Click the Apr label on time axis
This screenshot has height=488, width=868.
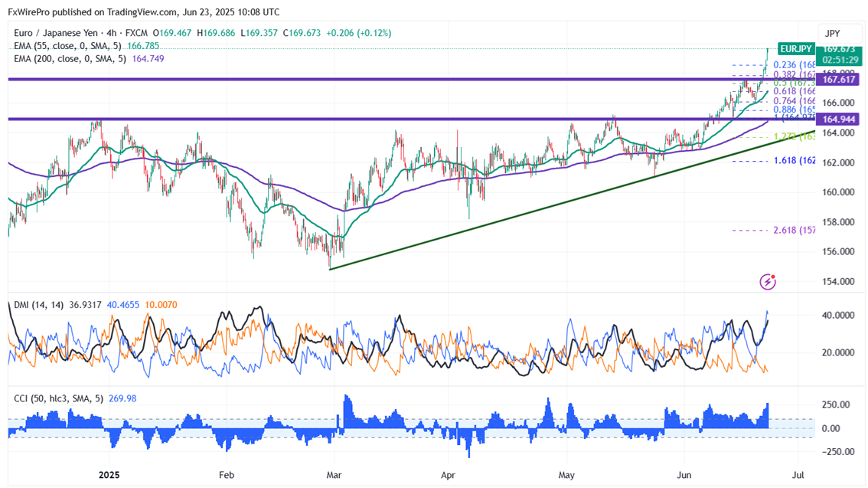pyautogui.click(x=448, y=475)
